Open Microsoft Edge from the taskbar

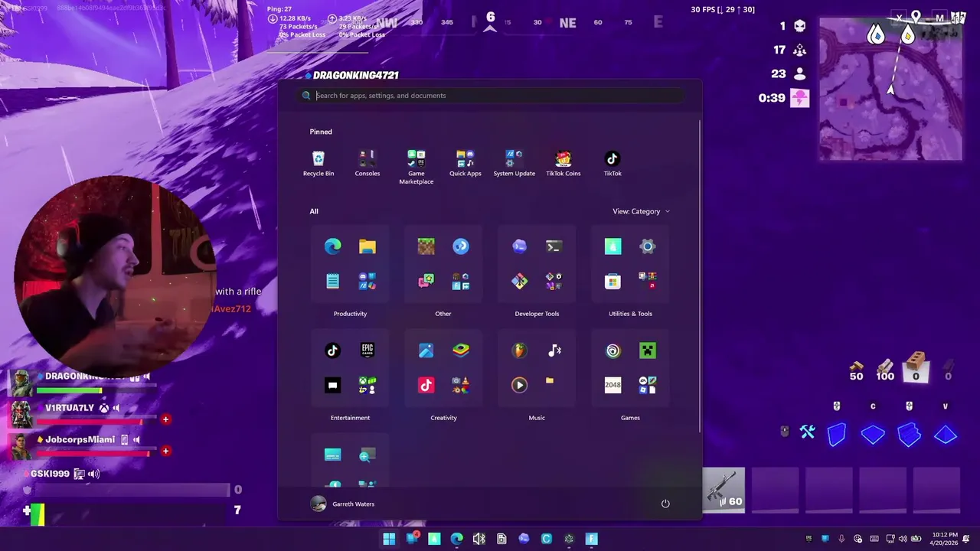(x=456, y=539)
